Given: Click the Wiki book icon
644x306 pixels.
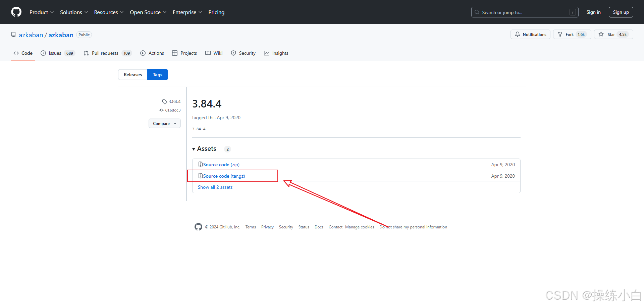Looking at the screenshot, I should 208,53.
